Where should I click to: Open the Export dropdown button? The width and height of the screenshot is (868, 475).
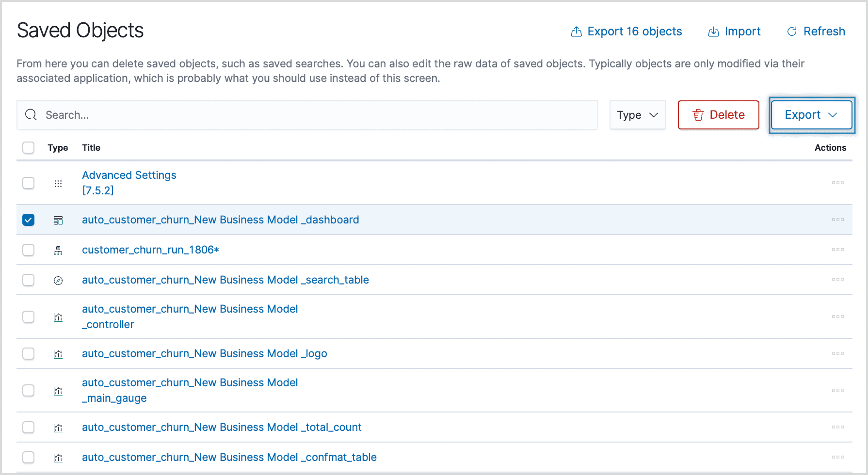coord(812,115)
